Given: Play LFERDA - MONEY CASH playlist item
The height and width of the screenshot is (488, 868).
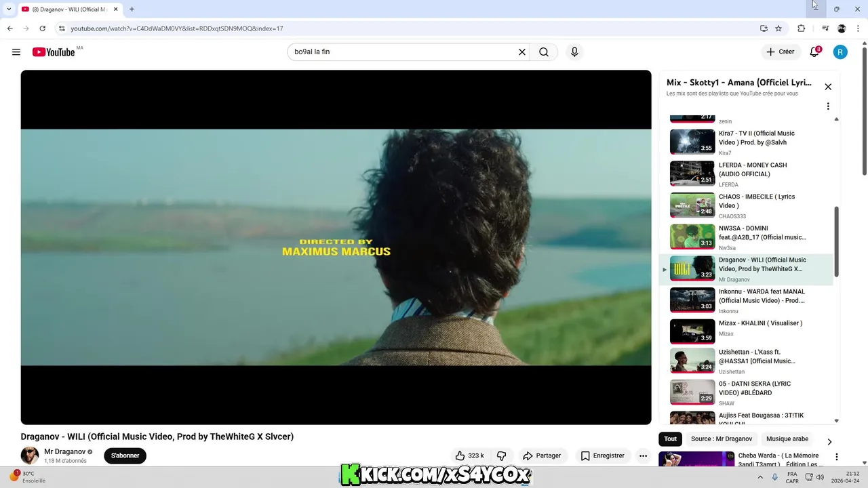Looking at the screenshot, I should [x=746, y=174].
